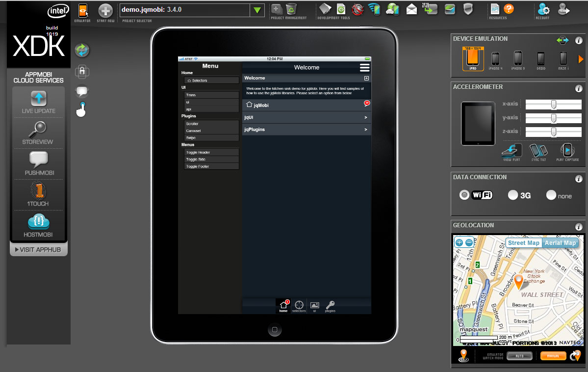Select the iPhone 4 device thumbnail
The width and height of the screenshot is (588, 372).
495,61
